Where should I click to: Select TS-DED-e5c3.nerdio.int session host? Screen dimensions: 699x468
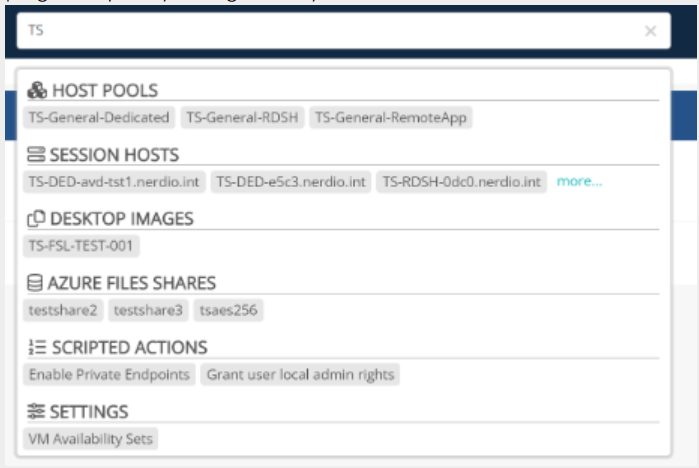[x=291, y=182]
